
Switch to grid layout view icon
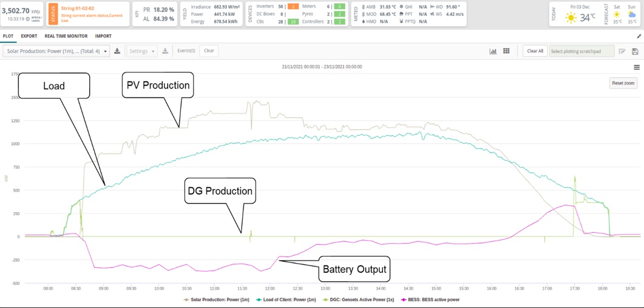tap(506, 52)
